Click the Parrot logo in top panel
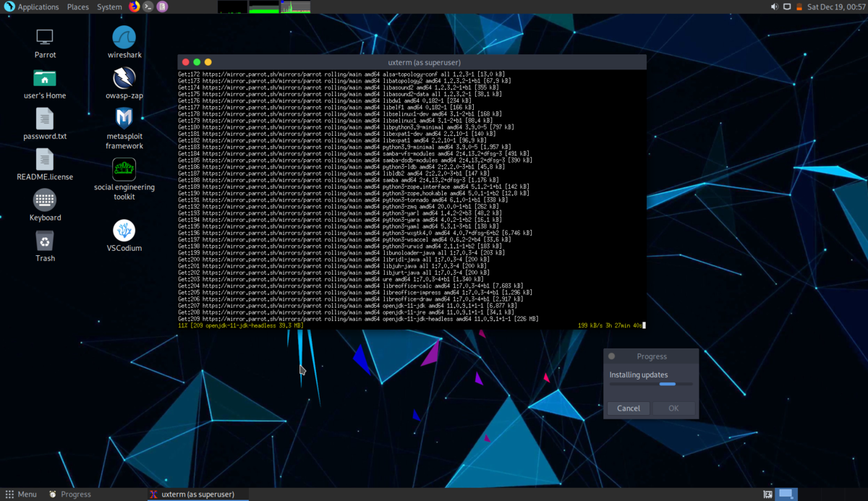Viewport: 868px width, 501px height. pyautogui.click(x=9, y=7)
